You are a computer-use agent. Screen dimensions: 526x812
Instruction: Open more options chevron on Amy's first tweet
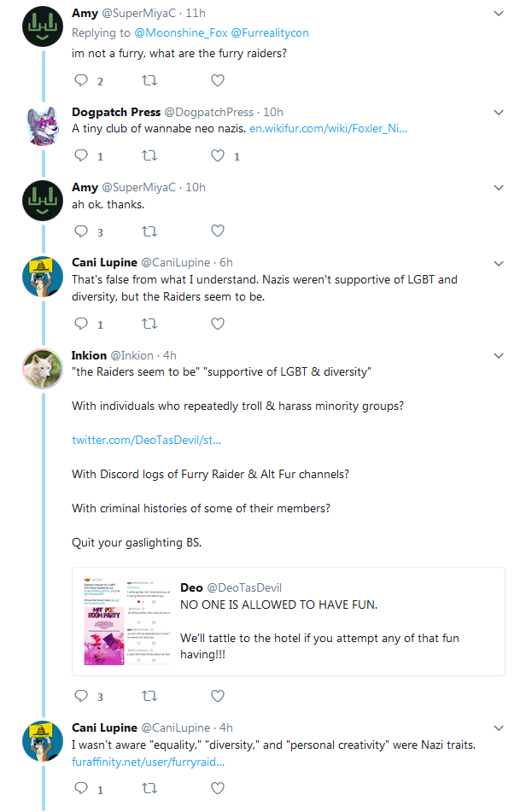point(499,14)
